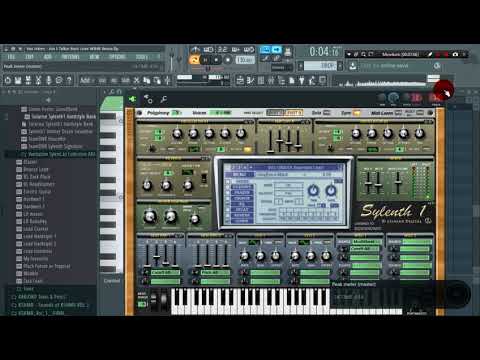This screenshot has height=360, width=480.
Task: Open the EDIT menu
Action: coord(29,57)
